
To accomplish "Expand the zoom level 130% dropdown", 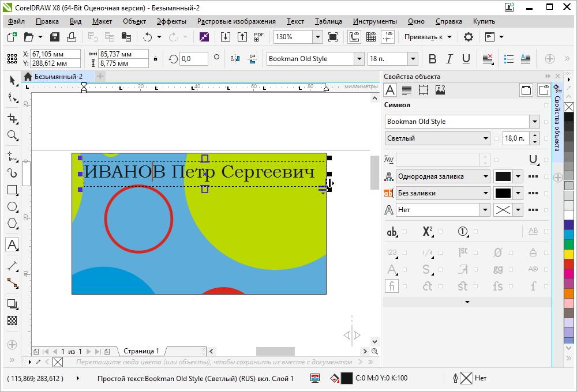I will tap(317, 37).
